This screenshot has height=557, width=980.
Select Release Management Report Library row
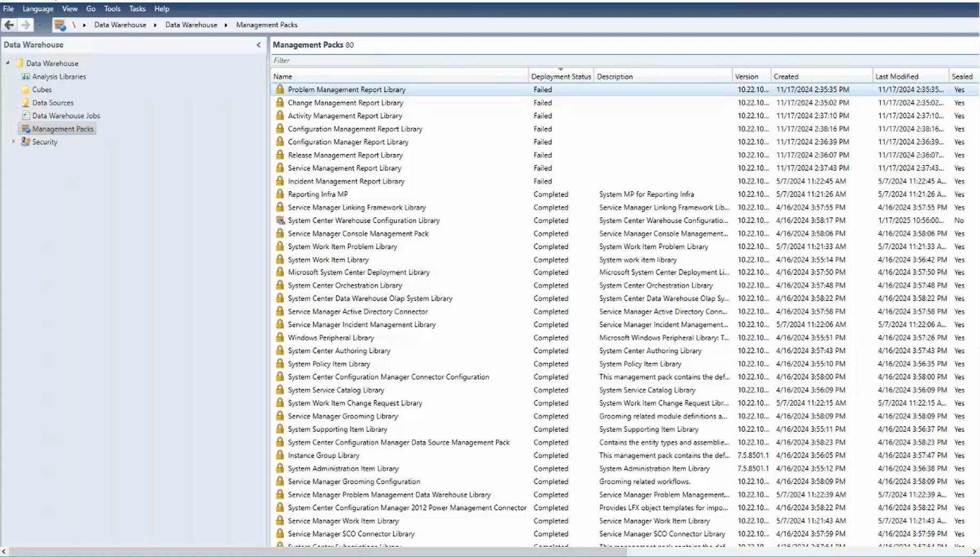pos(625,155)
